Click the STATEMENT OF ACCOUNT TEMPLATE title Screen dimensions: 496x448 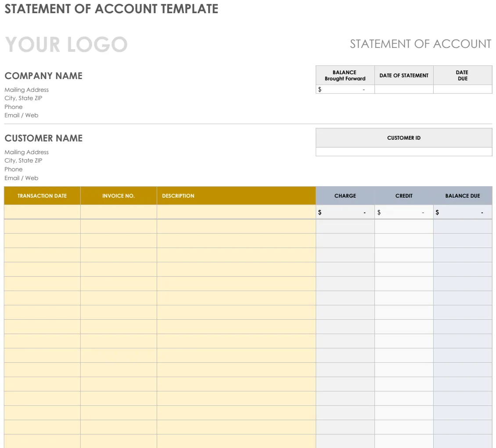111,8
